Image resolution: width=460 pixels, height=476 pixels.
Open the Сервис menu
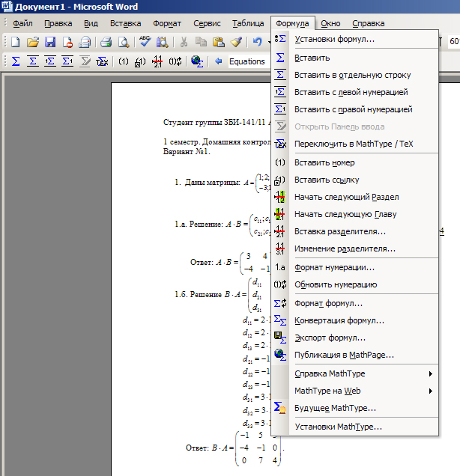click(207, 23)
